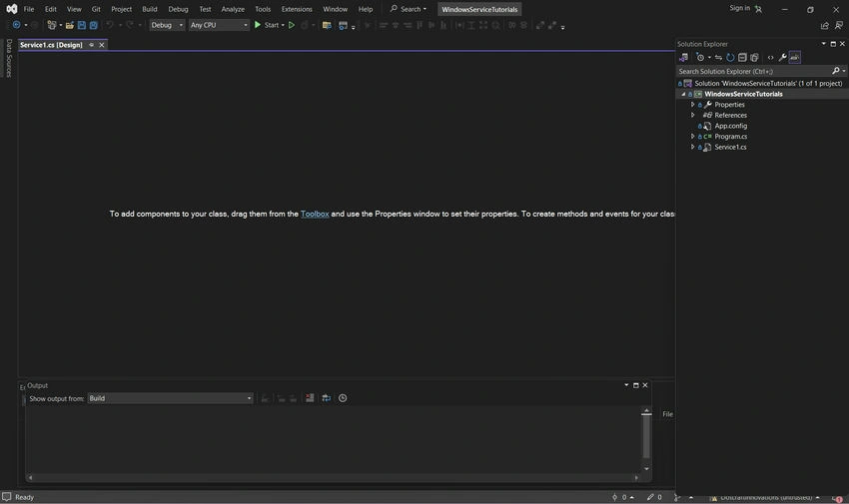Click the magnifier icon in Solution Explorer search
849x504 pixels.
click(835, 71)
